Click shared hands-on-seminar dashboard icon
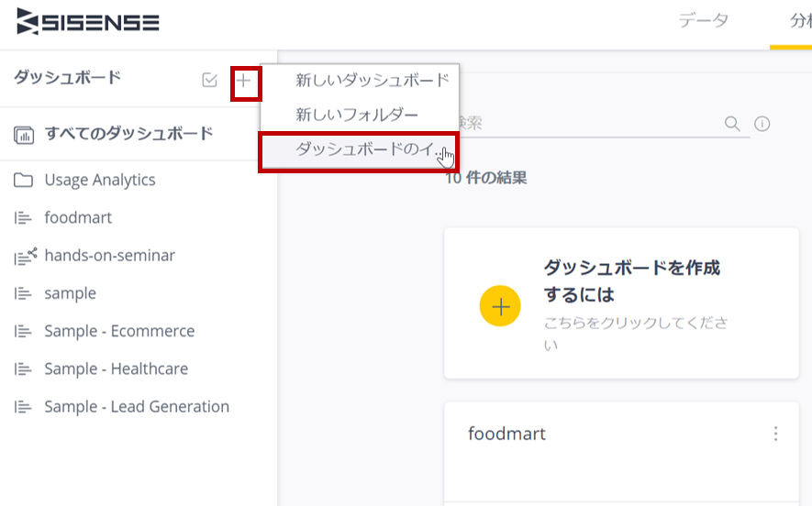The width and height of the screenshot is (812, 506). [25, 256]
